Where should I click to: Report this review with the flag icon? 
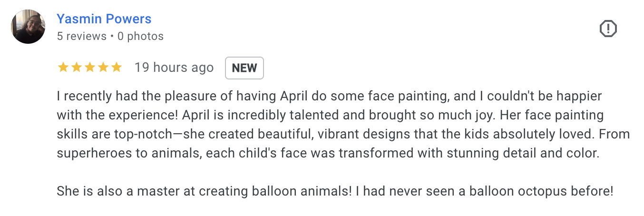coord(608,29)
